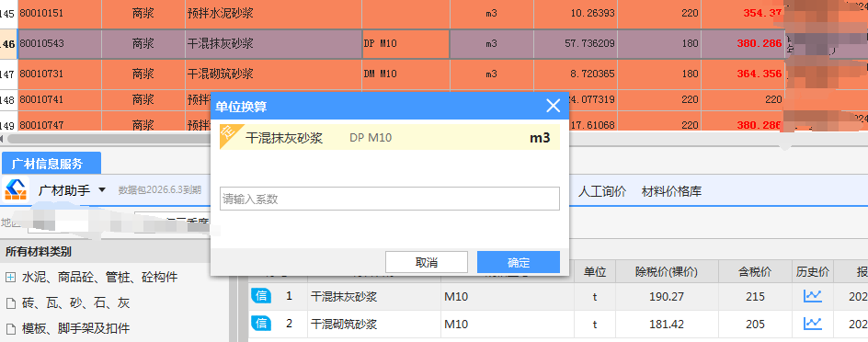Select 砖、瓦、砂、石、灰 category
The height and width of the screenshot is (342, 868).
coord(75,303)
